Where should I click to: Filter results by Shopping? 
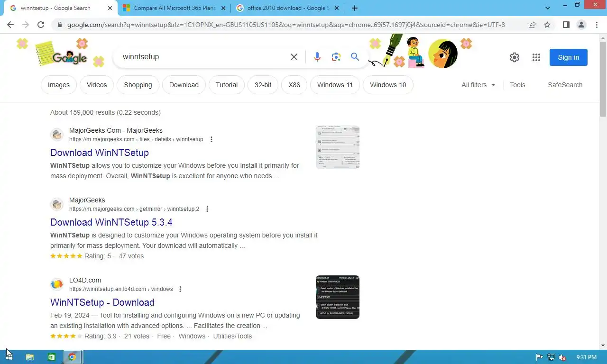click(x=138, y=85)
